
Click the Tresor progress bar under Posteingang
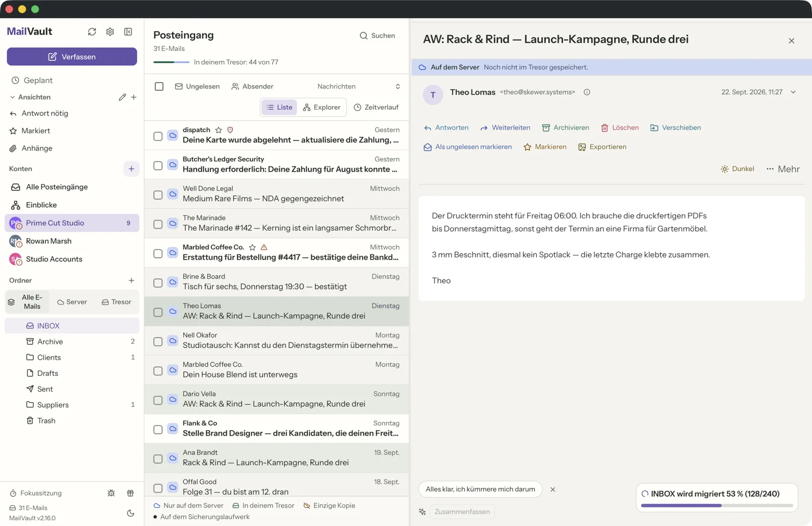[x=171, y=62]
